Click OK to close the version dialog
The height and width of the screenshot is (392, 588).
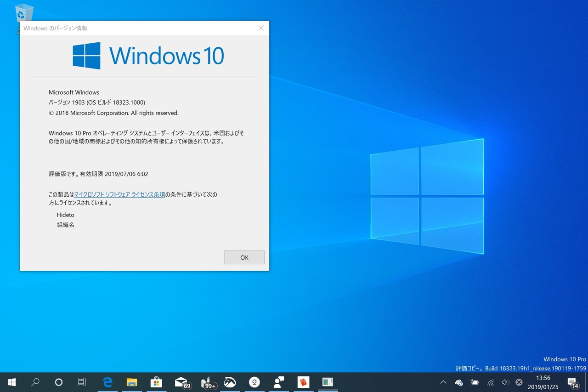coord(244,257)
